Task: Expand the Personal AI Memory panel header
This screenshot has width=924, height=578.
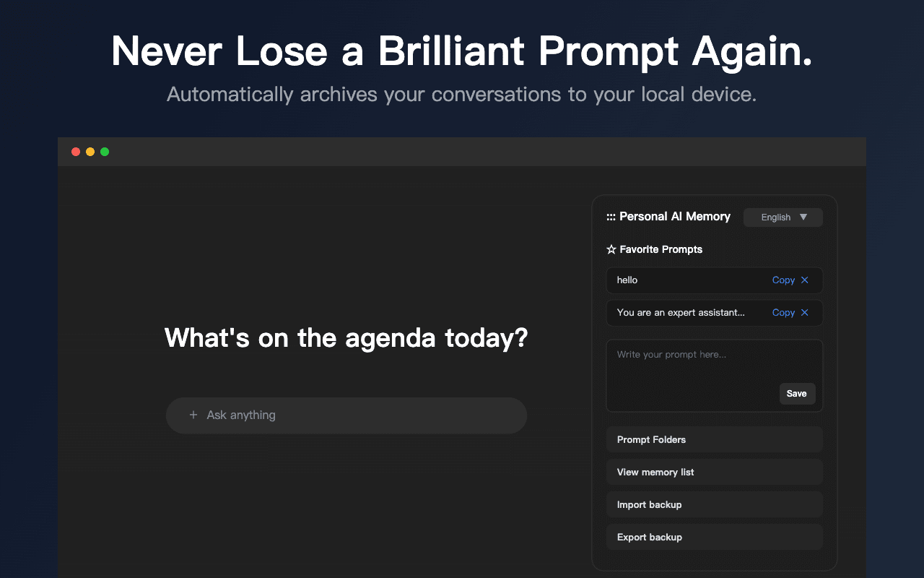Action: point(675,216)
